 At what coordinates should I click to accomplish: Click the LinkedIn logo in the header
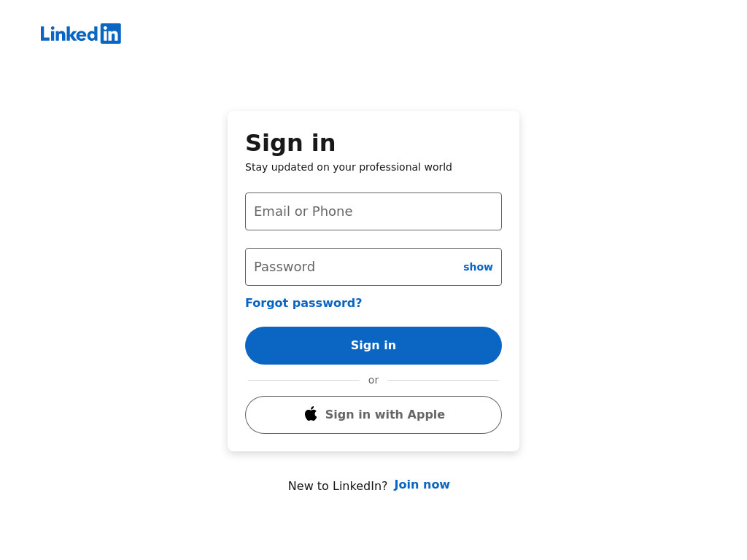pyautogui.click(x=80, y=34)
